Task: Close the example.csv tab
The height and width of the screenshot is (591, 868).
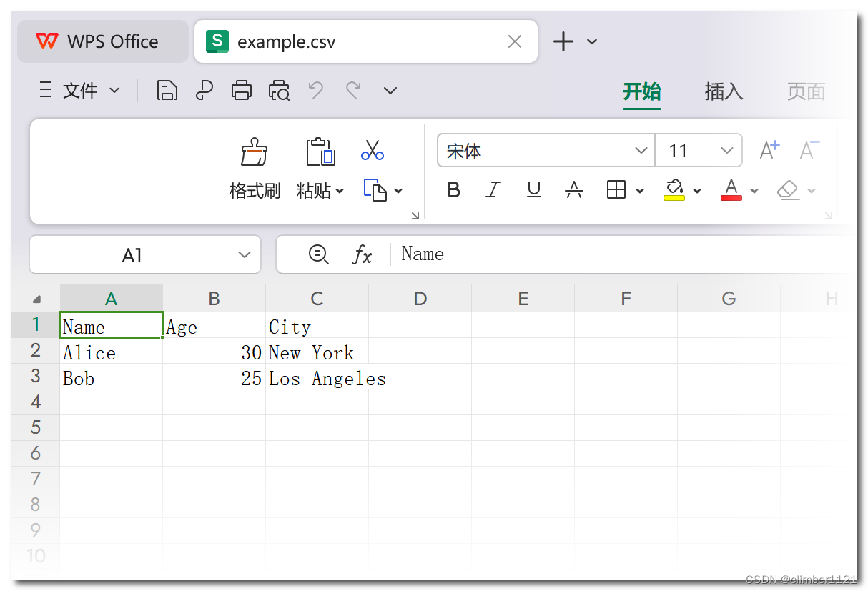Action: click(x=515, y=42)
